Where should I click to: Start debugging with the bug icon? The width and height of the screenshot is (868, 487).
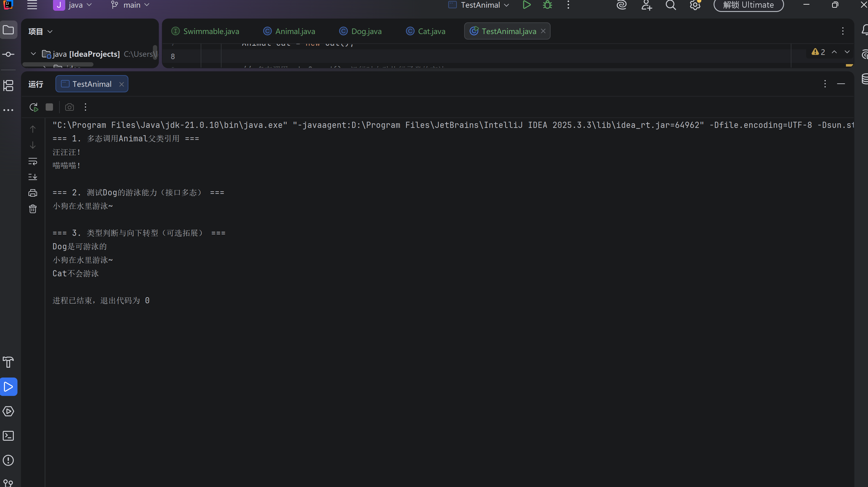(x=548, y=5)
